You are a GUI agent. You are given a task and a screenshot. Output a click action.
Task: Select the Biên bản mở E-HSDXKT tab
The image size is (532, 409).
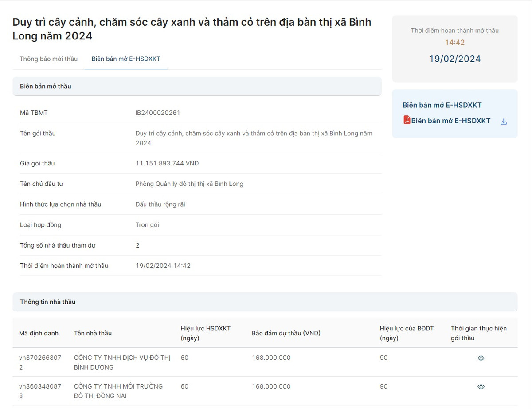[126, 59]
